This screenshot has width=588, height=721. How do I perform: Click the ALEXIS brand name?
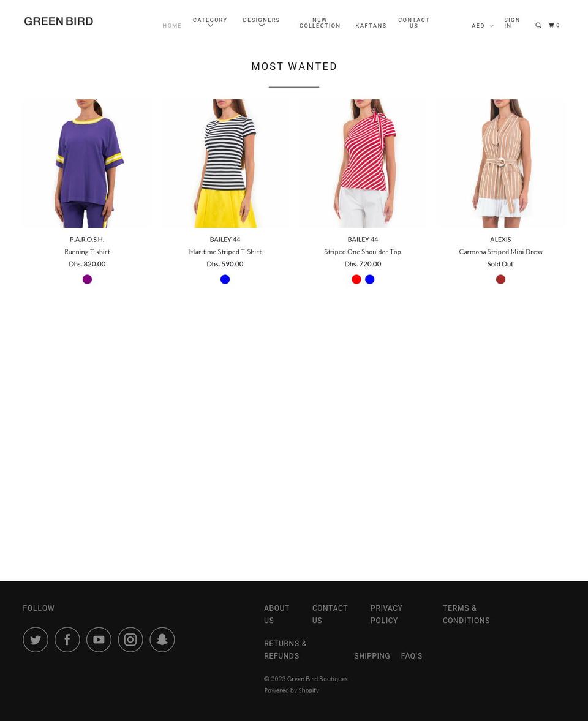[x=500, y=239]
